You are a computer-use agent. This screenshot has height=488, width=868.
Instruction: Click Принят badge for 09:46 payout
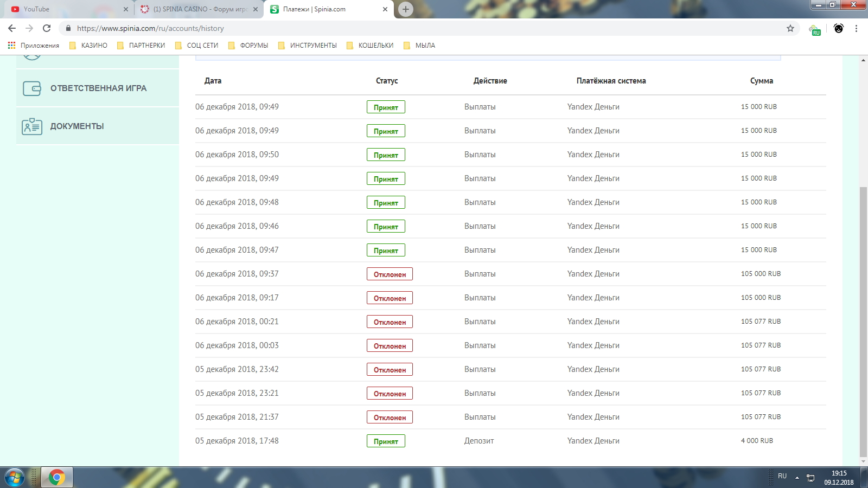pos(386,227)
